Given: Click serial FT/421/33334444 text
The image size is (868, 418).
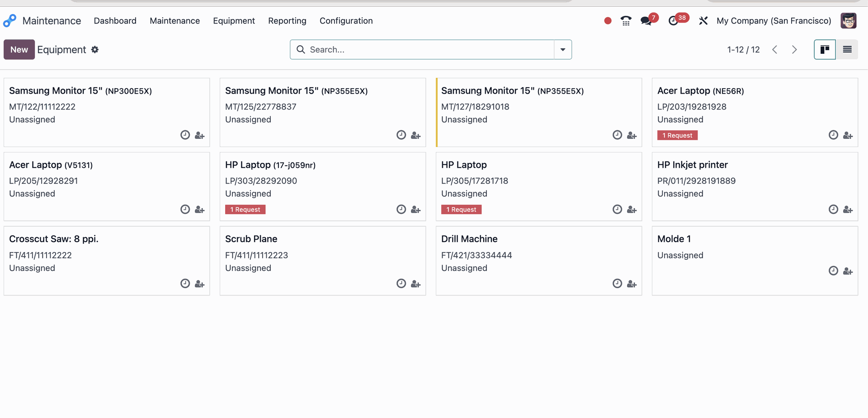Looking at the screenshot, I should 476,255.
